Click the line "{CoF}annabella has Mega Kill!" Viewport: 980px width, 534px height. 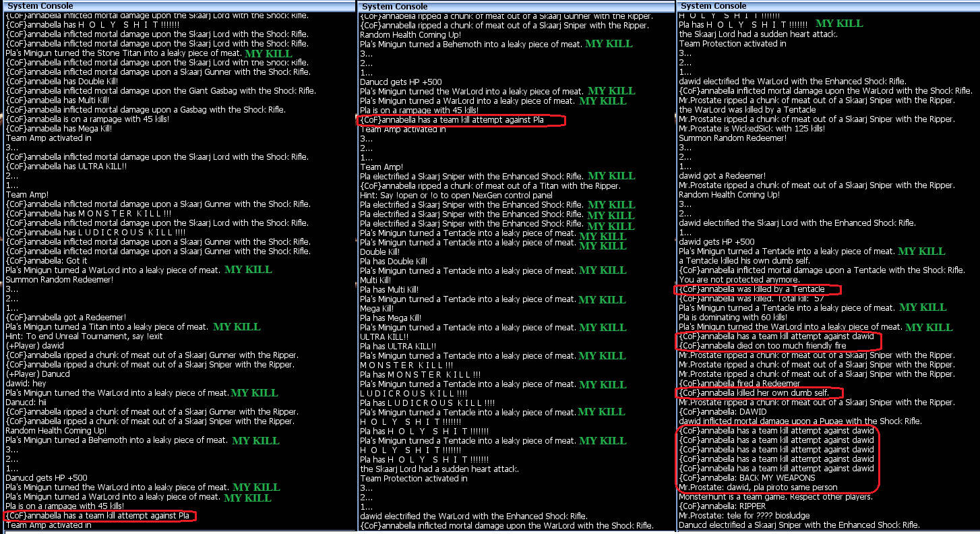pos(59,128)
